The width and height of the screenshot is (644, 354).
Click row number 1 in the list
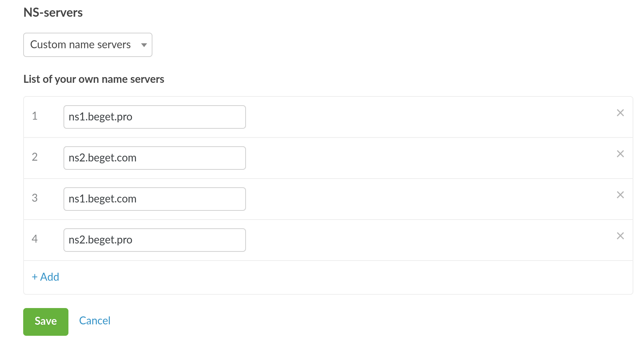[35, 116]
